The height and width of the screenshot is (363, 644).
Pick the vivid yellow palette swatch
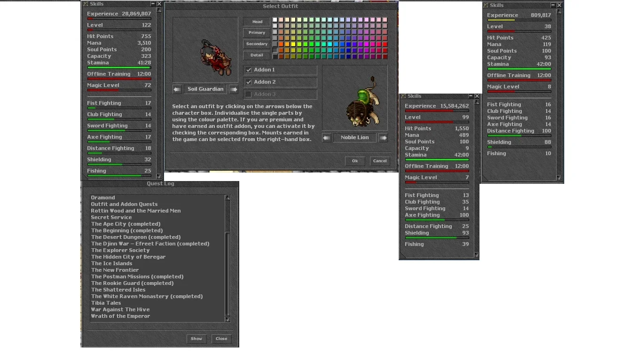point(293,44)
